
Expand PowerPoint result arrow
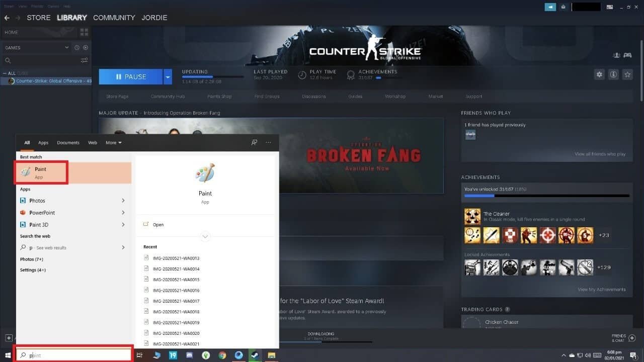point(123,213)
